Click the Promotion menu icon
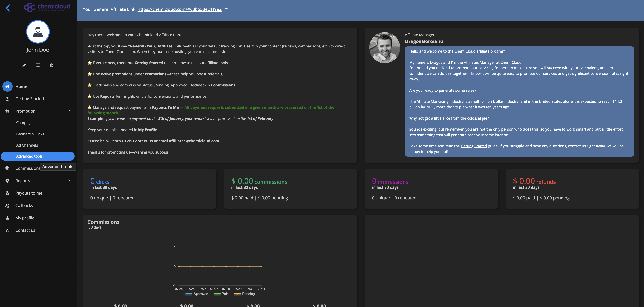 (8, 111)
